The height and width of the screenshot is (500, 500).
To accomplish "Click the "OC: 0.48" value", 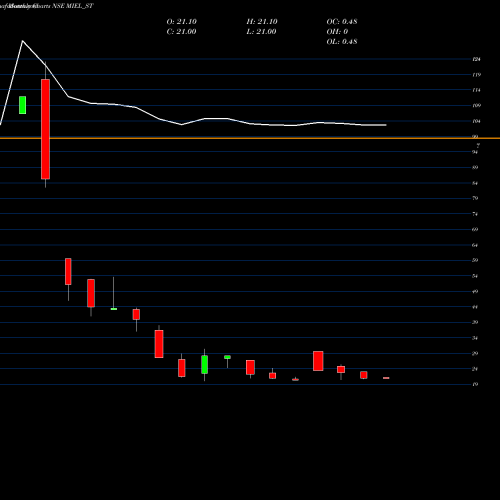I will point(342,22).
